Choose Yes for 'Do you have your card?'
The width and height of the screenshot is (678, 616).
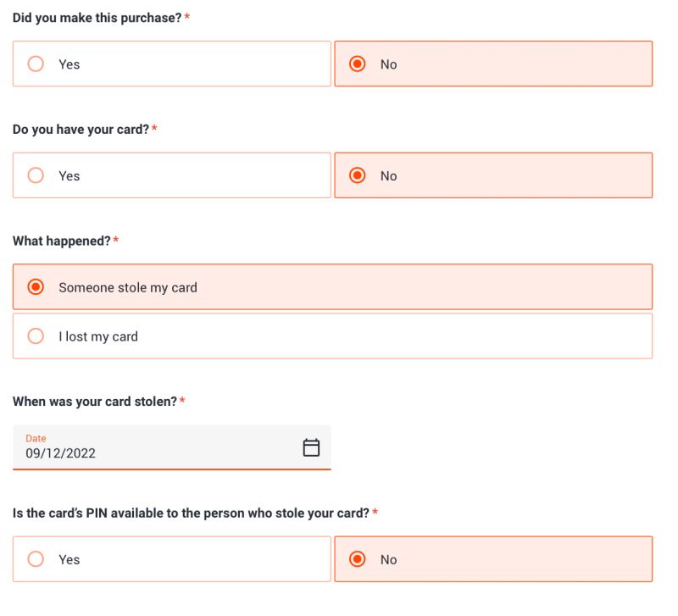point(36,176)
